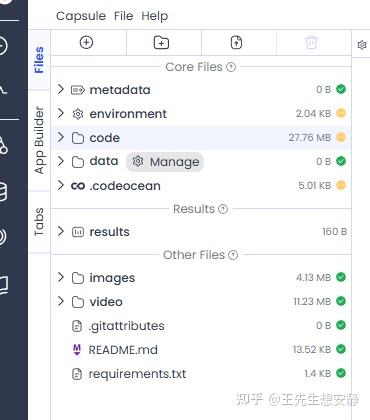Click the 27.76 MB size value

[310, 138]
